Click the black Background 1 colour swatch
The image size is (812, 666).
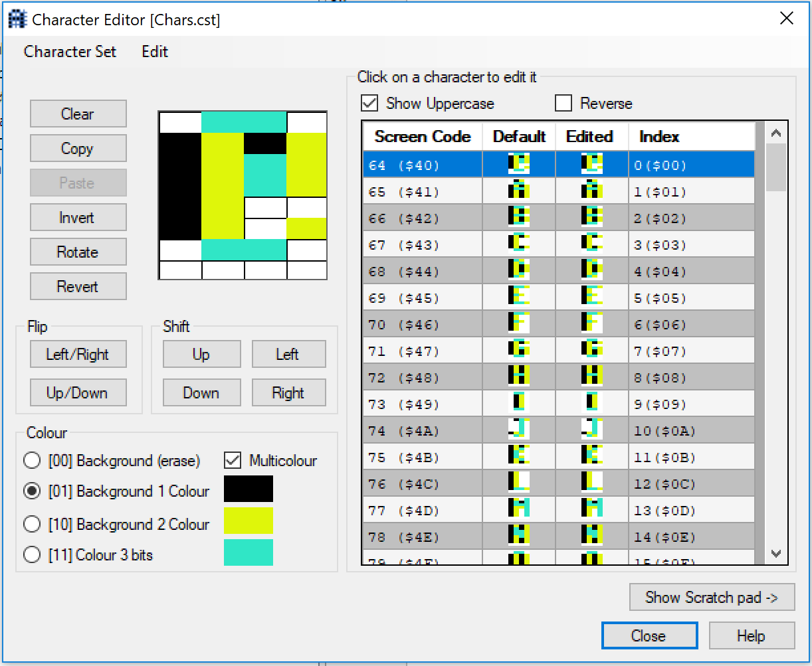[249, 489]
